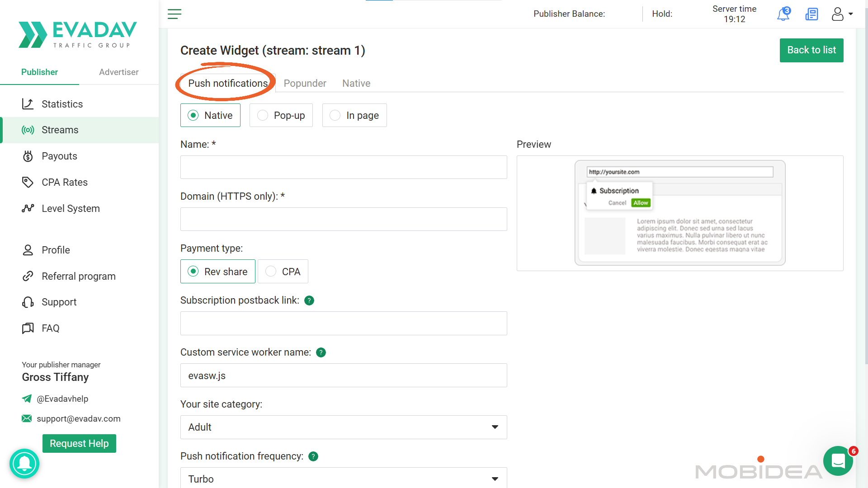Switch to the Native widget tab
Screen dimensions: 868x488
(x=356, y=83)
